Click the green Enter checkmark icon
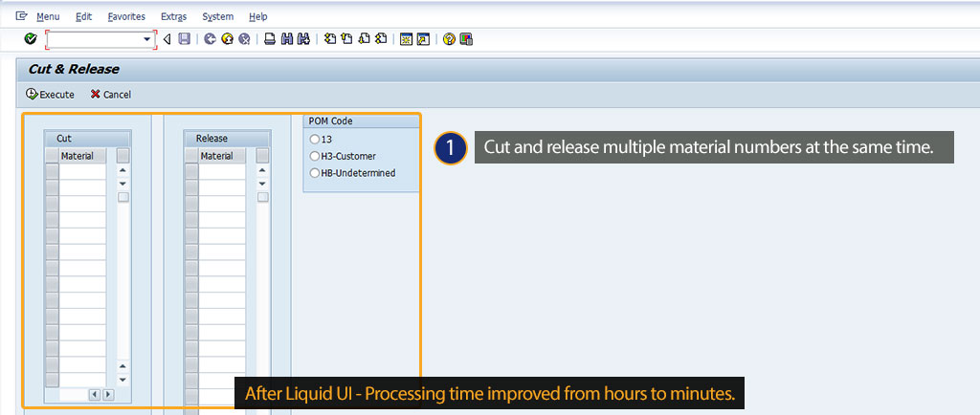980x415 pixels. 31,39
